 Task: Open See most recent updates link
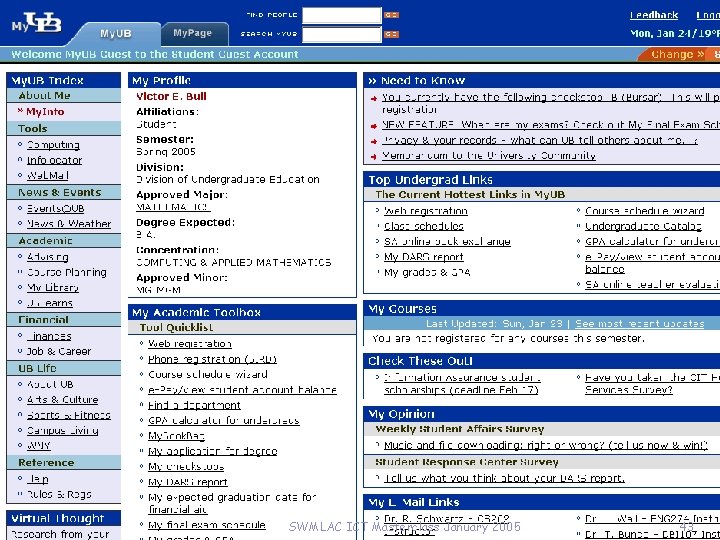[x=640, y=324]
